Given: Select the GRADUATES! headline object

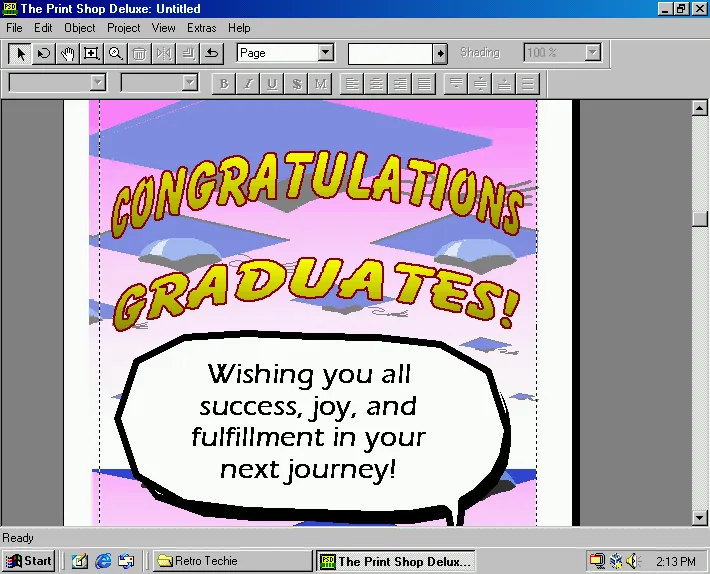Looking at the screenshot, I should [316, 294].
